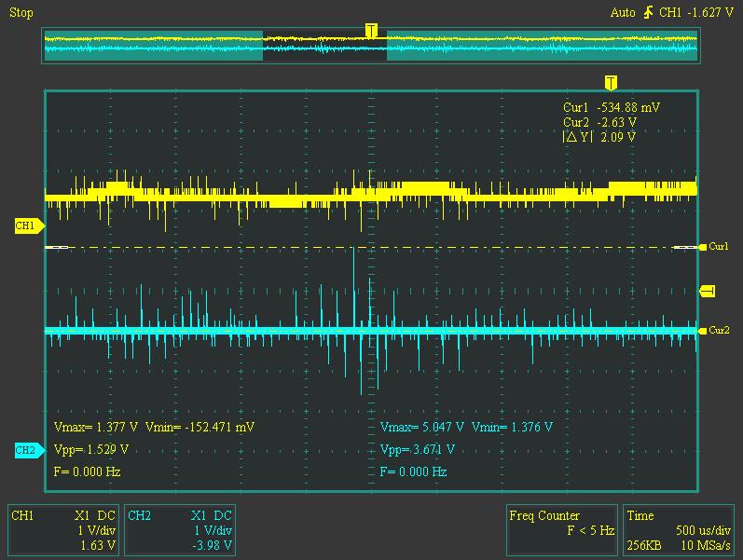Click the cyan Vpp= 3.671 V measurement
Image resolution: width=743 pixels, height=560 pixels.
[x=418, y=450]
